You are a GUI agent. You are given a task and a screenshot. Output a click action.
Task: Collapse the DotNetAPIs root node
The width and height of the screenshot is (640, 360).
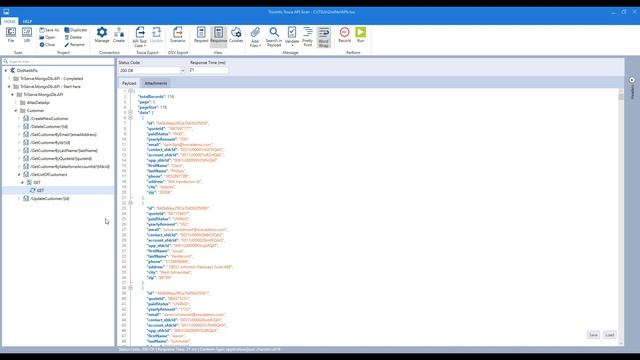pyautogui.click(x=6, y=71)
